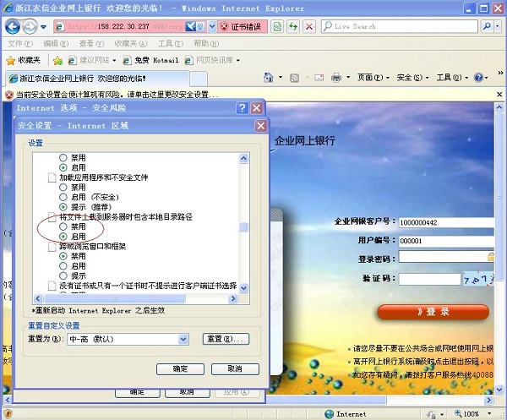Open 建议网站 favorites link
This screenshot has height=420, width=507.
(92, 60)
